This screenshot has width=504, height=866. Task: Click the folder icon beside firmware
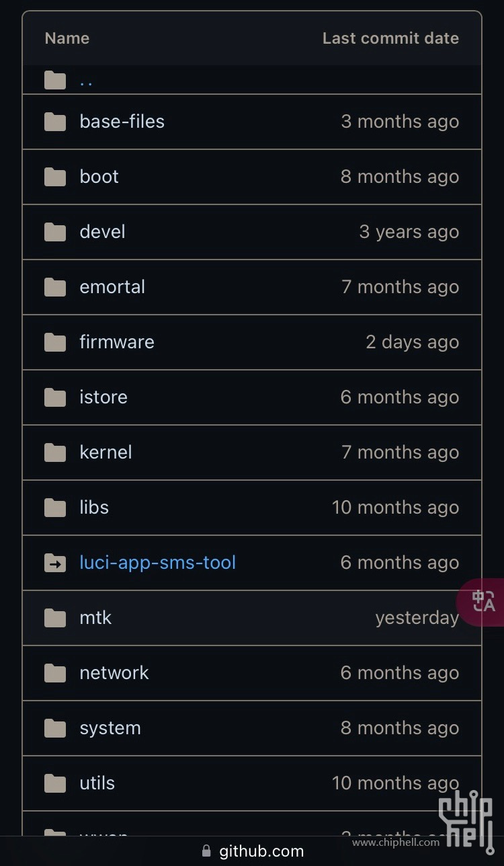pyautogui.click(x=55, y=342)
